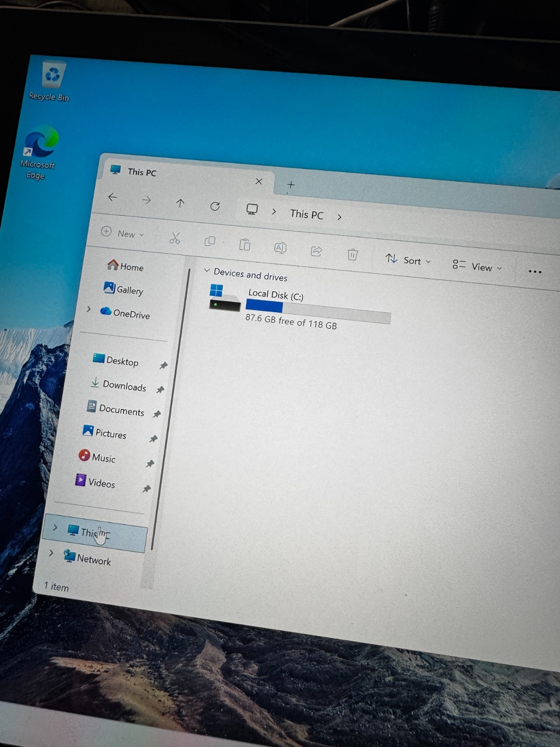Open a new tab with plus button

click(291, 185)
